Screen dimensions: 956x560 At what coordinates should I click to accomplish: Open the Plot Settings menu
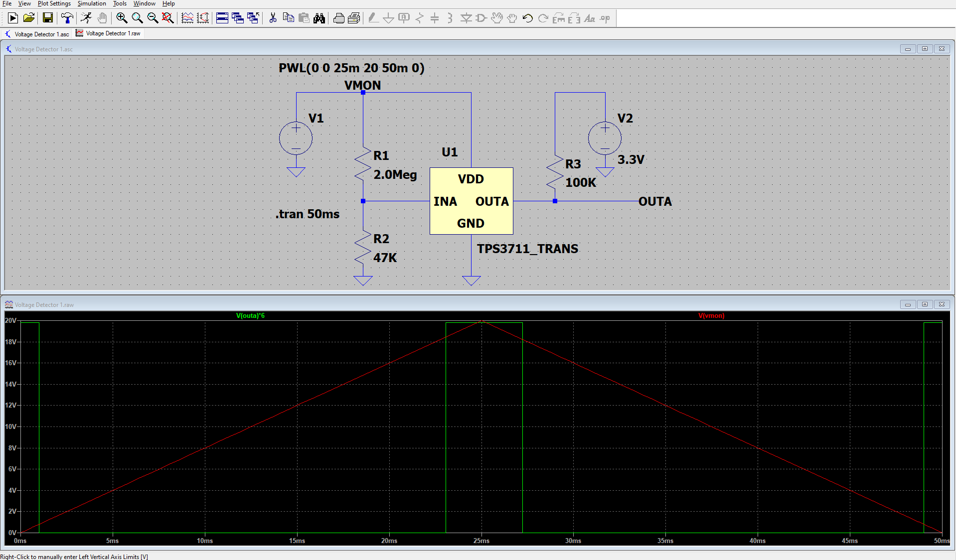(x=54, y=3)
